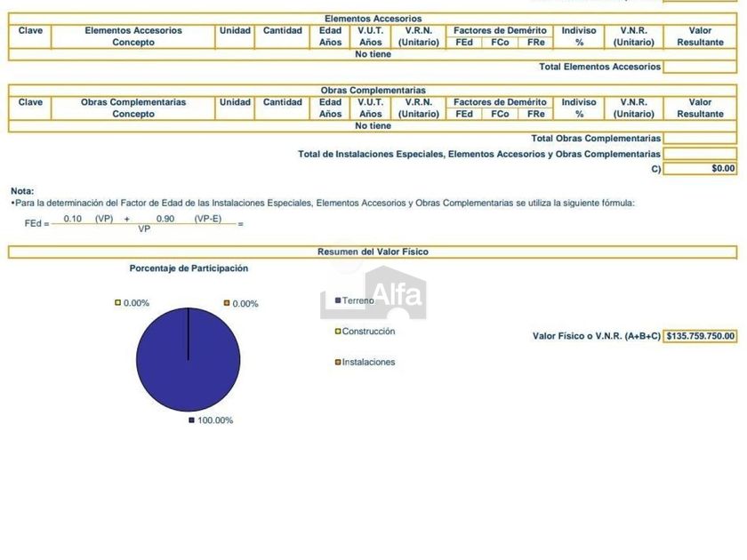Select the No tiene row under Elementos Accesorios
Viewport: 747px width, 560px height.
[373, 54]
